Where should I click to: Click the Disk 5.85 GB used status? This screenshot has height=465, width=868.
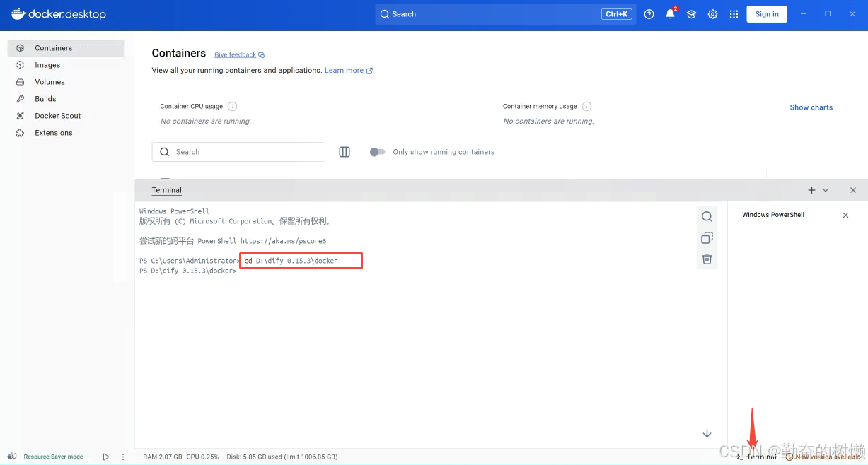(282, 457)
